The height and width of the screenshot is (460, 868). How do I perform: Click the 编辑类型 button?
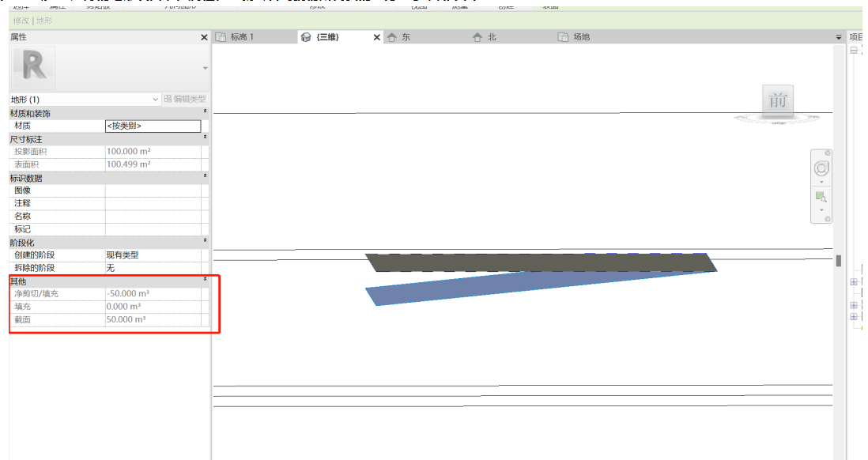186,99
